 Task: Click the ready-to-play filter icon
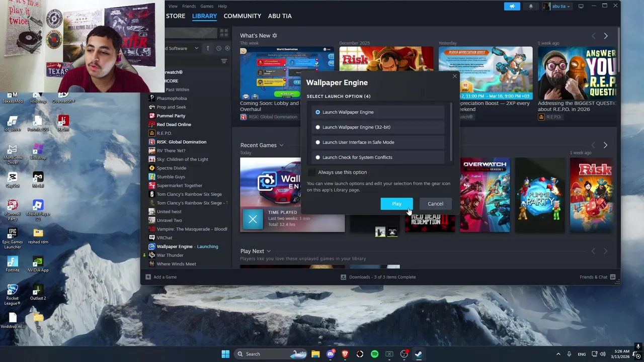pyautogui.click(x=227, y=48)
